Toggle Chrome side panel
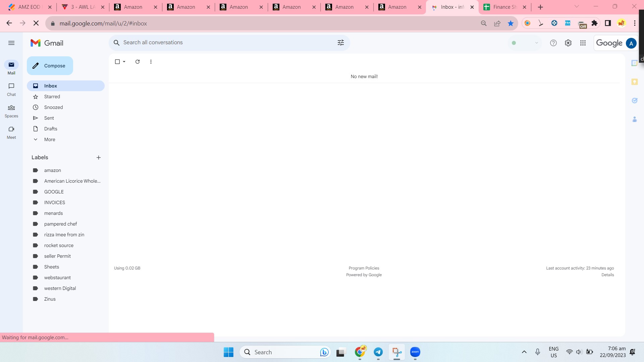The image size is (644, 362). point(608,23)
